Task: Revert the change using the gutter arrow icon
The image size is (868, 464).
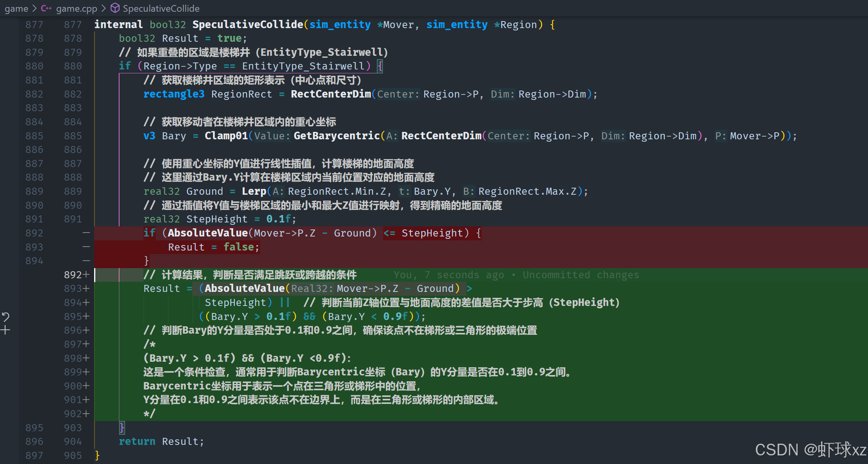Action: click(5, 316)
